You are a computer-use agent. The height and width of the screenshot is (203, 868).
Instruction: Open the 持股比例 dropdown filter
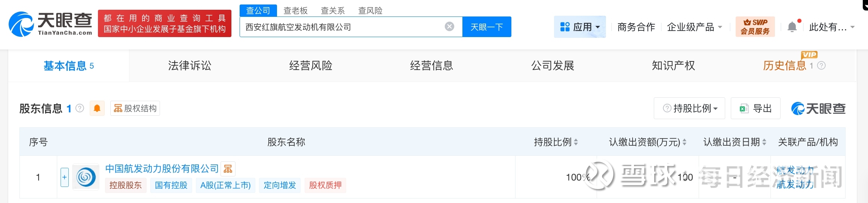coord(690,109)
